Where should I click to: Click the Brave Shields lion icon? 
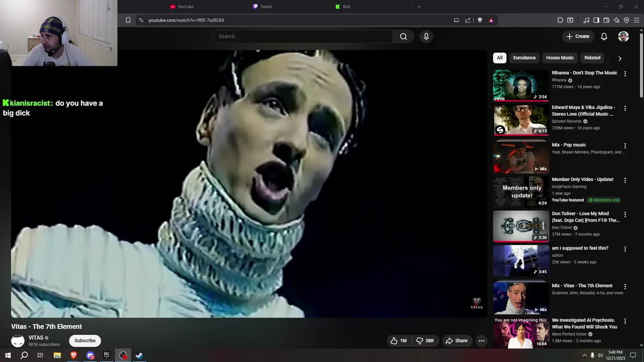479,20
